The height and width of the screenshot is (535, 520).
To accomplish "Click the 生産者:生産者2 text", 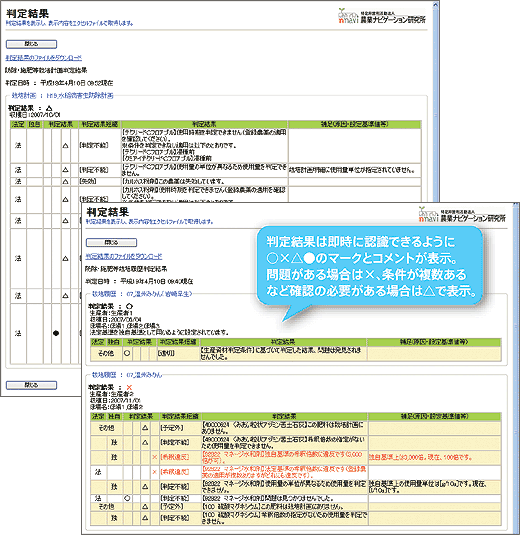I will coord(111,394).
